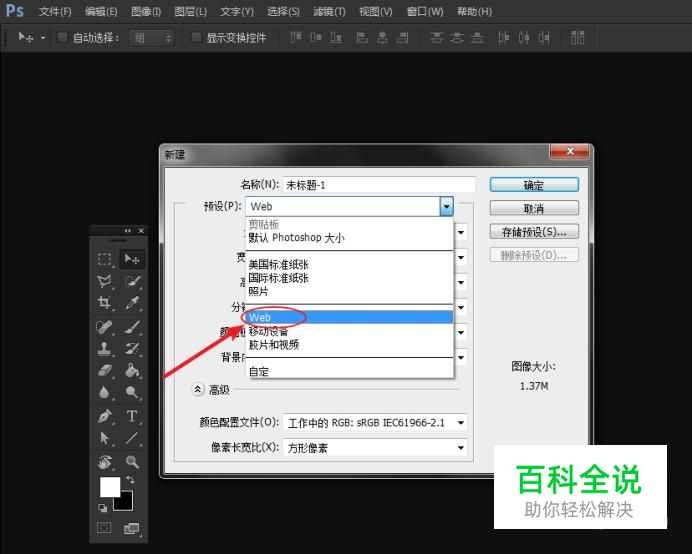Select the Path Selection tool
Screen dimensions: 692x554
pos(104,438)
